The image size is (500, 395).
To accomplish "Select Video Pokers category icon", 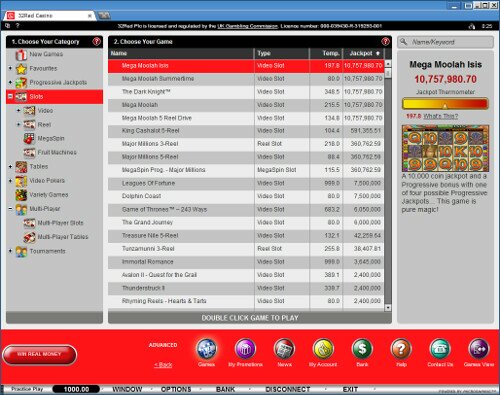I will point(21,181).
